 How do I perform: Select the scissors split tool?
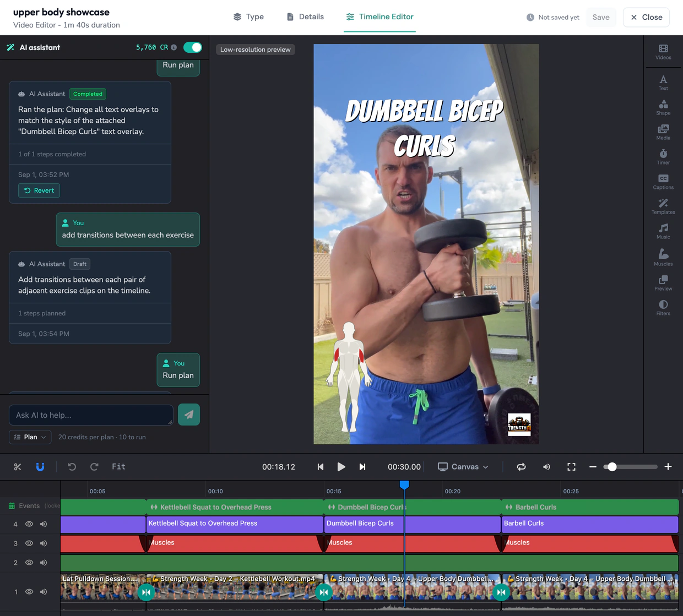pyautogui.click(x=18, y=467)
